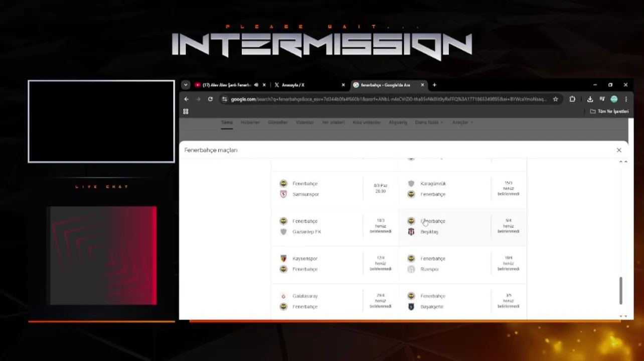
Task: Open the apps grid in bookmarks bar
Action: point(186,111)
